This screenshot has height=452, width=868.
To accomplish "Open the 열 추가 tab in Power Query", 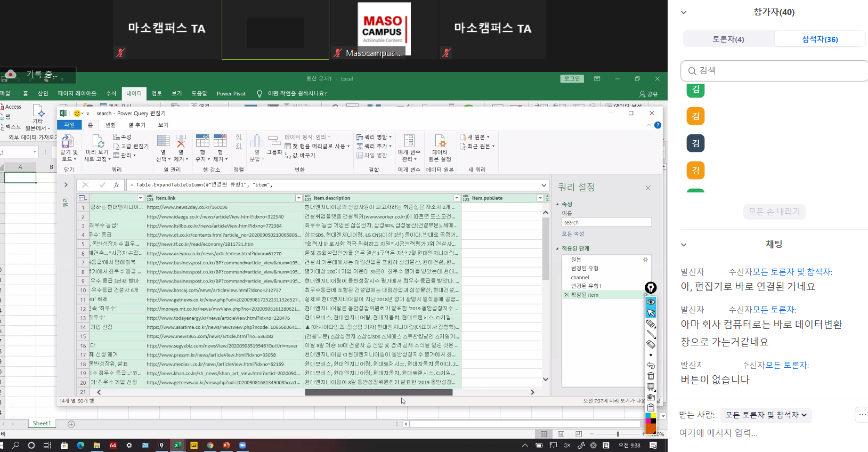I will coord(137,125).
